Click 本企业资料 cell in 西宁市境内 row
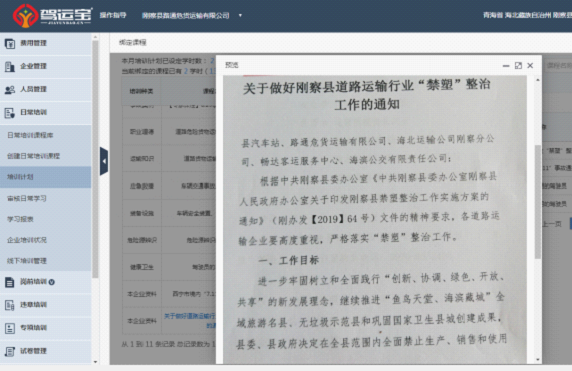 tap(142, 294)
